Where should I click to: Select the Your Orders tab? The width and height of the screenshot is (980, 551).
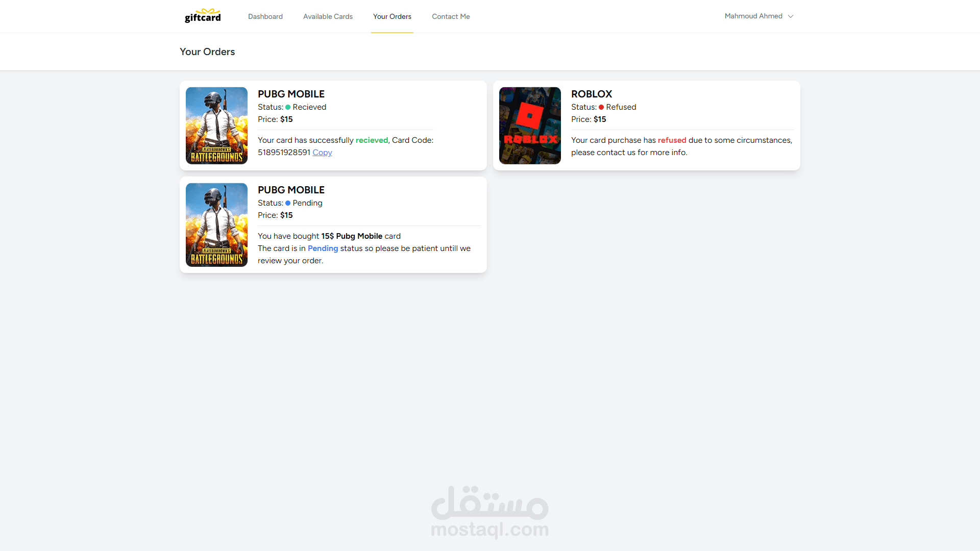pyautogui.click(x=392, y=16)
